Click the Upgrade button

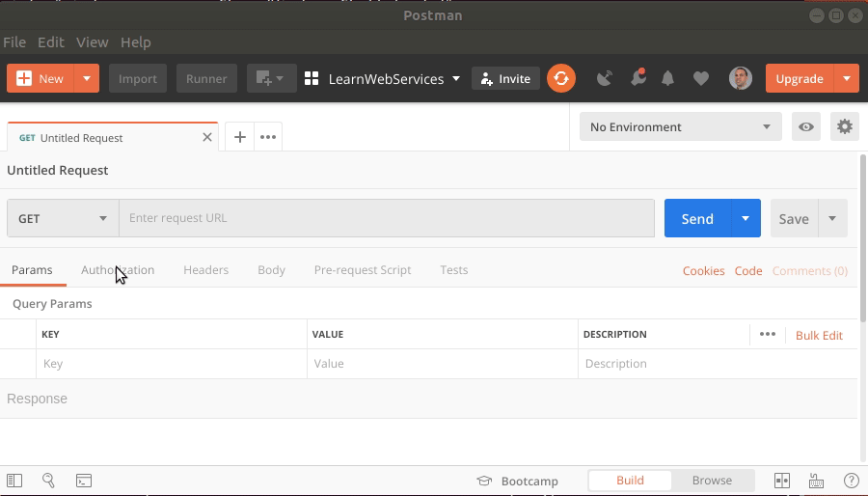click(800, 78)
